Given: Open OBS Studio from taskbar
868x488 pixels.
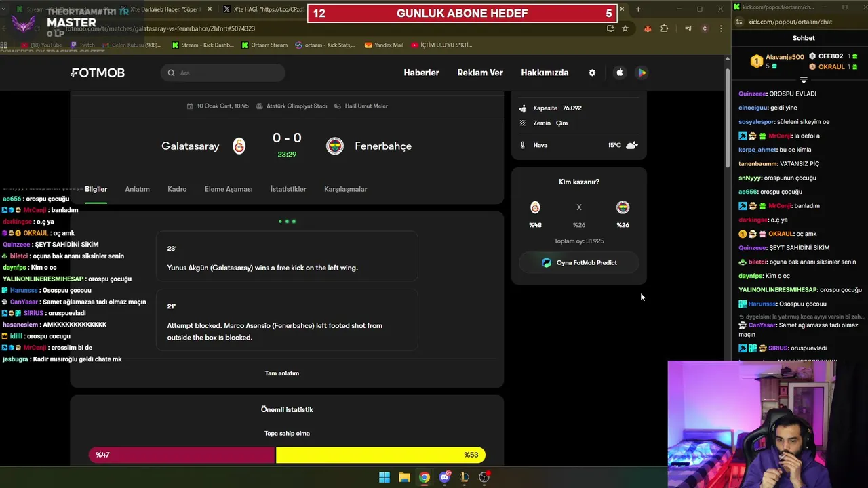Looking at the screenshot, I should 484,477.
